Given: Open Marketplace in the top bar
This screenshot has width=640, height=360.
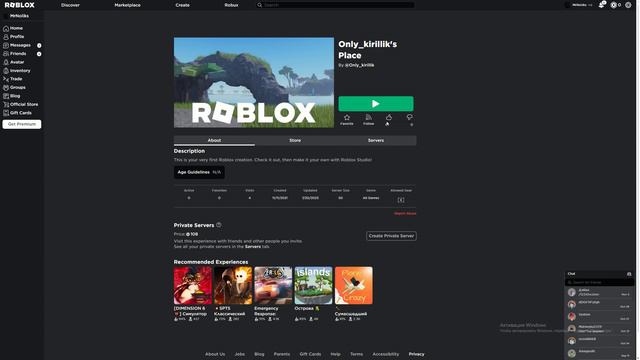Looking at the screenshot, I should point(127,5).
